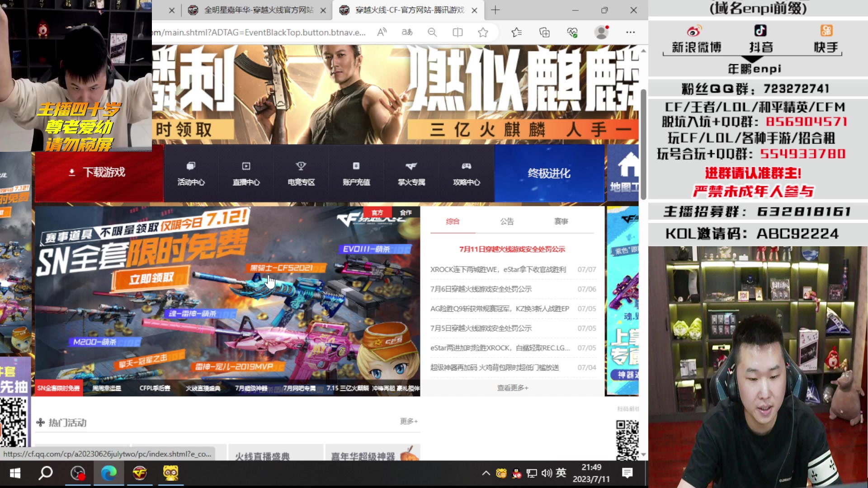Click the Read aloud icon in address bar
Image resolution: width=868 pixels, height=488 pixels.
pos(382,32)
